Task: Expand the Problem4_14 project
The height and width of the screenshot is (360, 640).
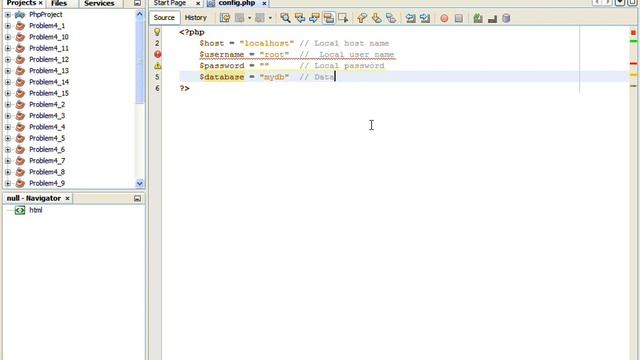Action: pos(8,82)
